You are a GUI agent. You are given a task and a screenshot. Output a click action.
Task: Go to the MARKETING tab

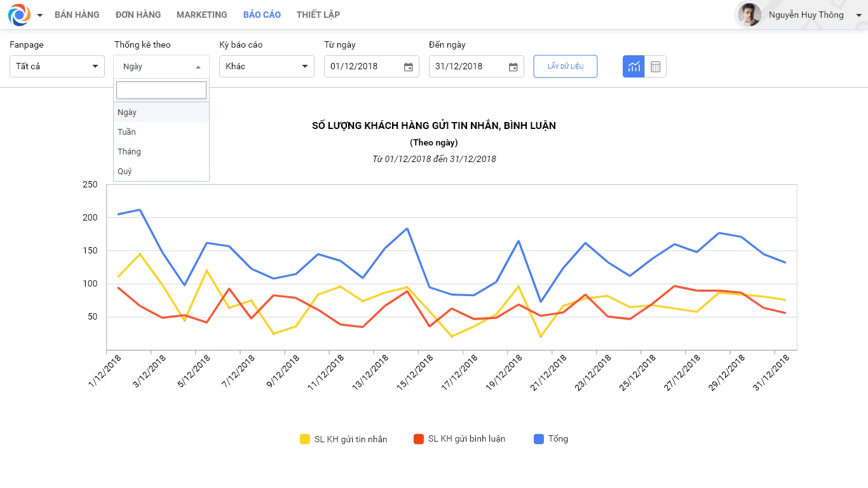point(201,15)
